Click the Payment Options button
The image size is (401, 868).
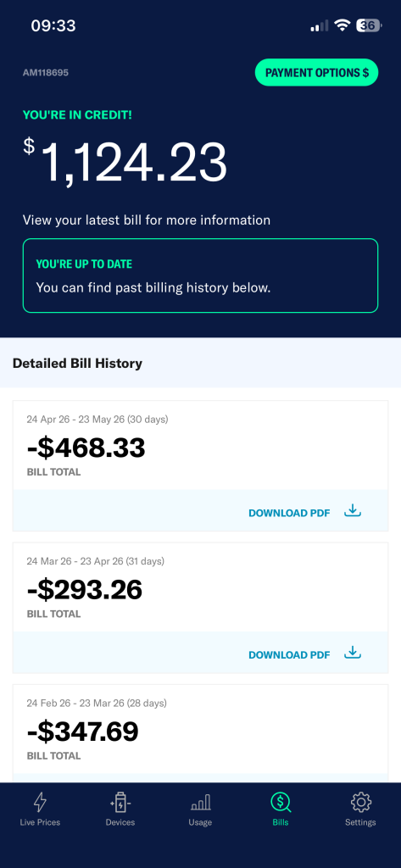[x=316, y=73]
